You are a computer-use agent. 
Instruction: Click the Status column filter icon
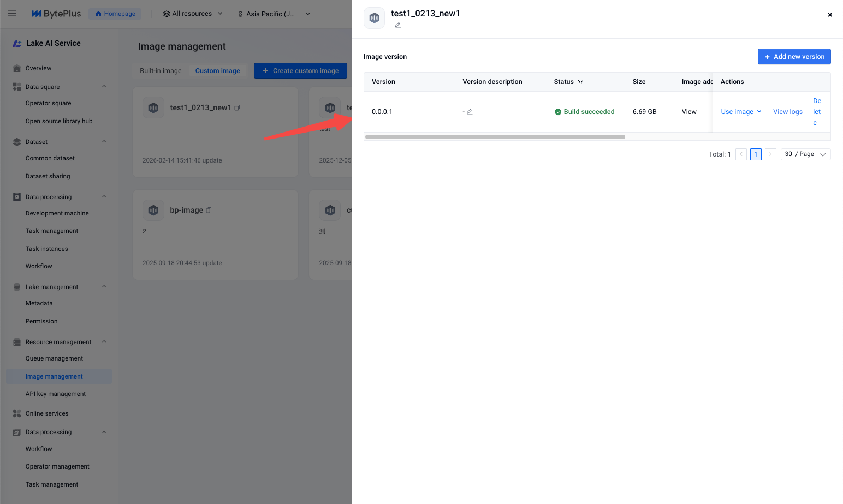tap(580, 82)
